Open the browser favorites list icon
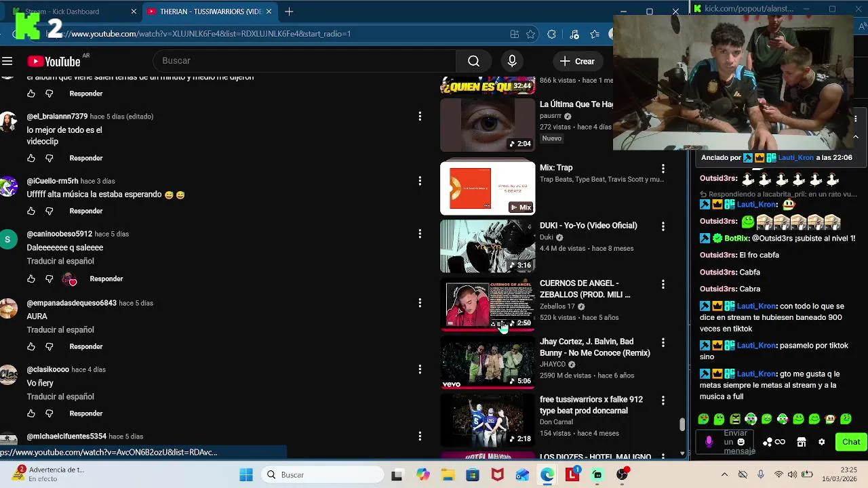The height and width of the screenshot is (488, 868). pyautogui.click(x=595, y=34)
